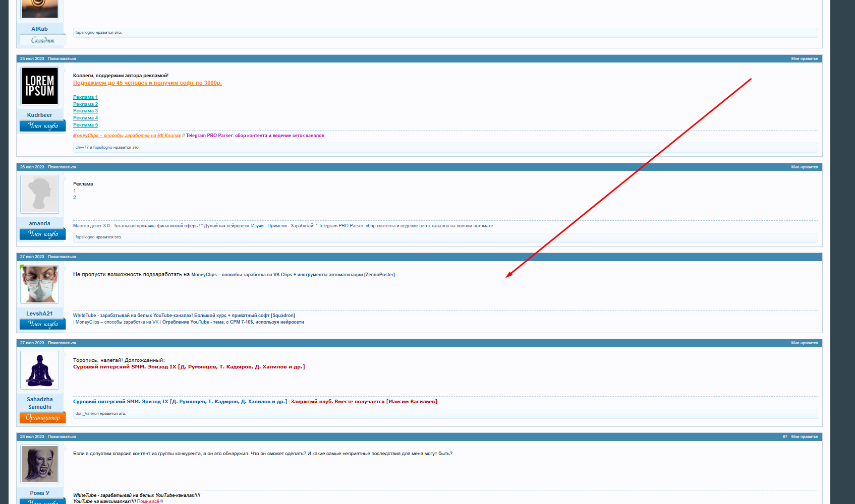Click Член клуба badge under amanda
The height and width of the screenshot is (504, 855).
click(42, 234)
